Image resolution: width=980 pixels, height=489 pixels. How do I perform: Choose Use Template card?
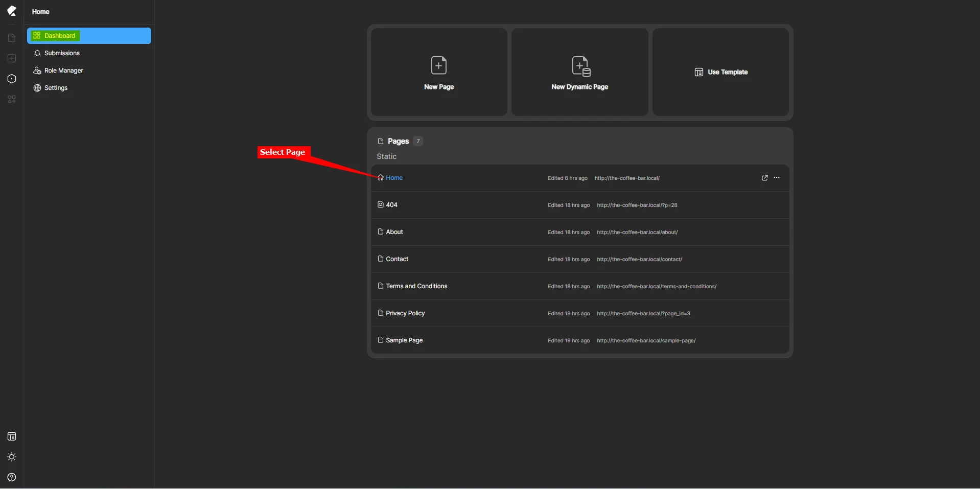[x=720, y=72]
